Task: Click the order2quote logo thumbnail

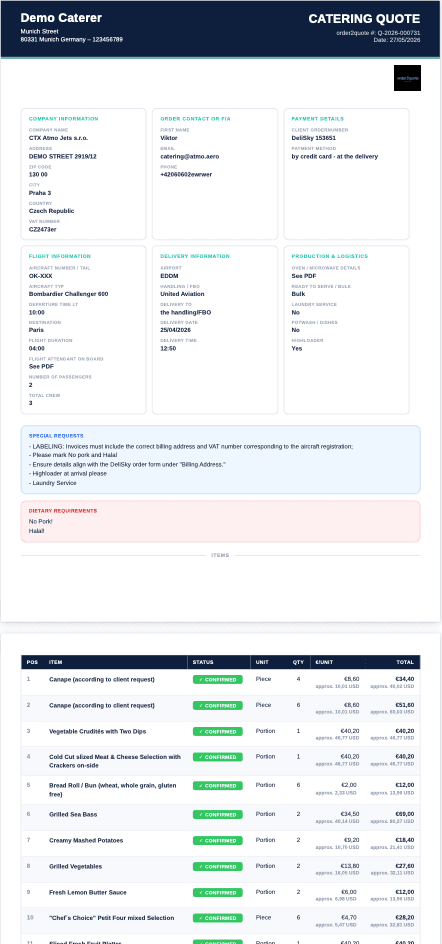Action: click(407, 78)
